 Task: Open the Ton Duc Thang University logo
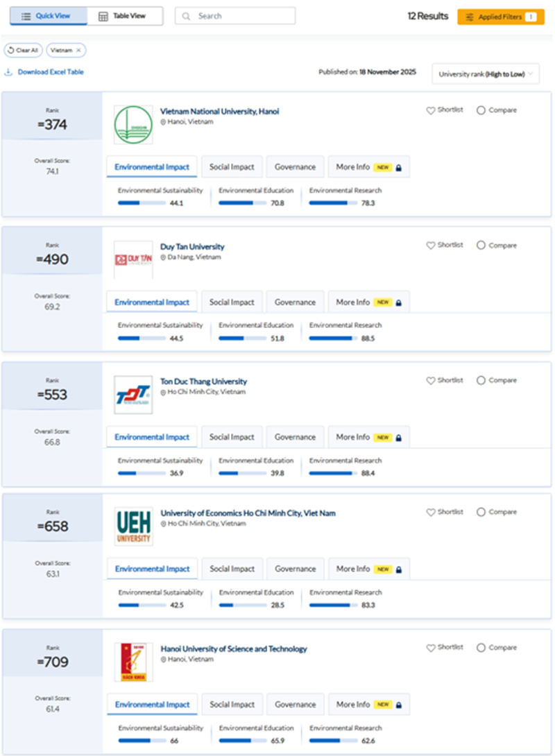133,395
